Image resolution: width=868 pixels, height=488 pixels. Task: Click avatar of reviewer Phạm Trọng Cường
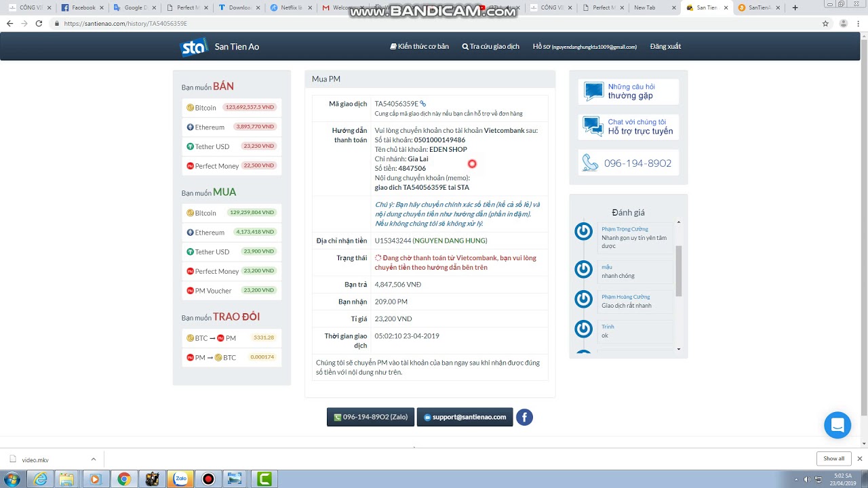coord(583,231)
